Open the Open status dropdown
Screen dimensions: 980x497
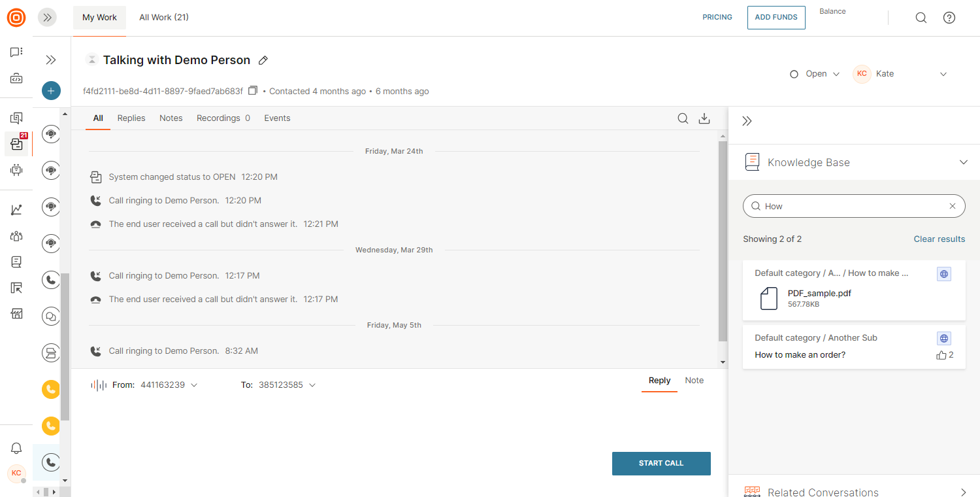click(x=815, y=74)
